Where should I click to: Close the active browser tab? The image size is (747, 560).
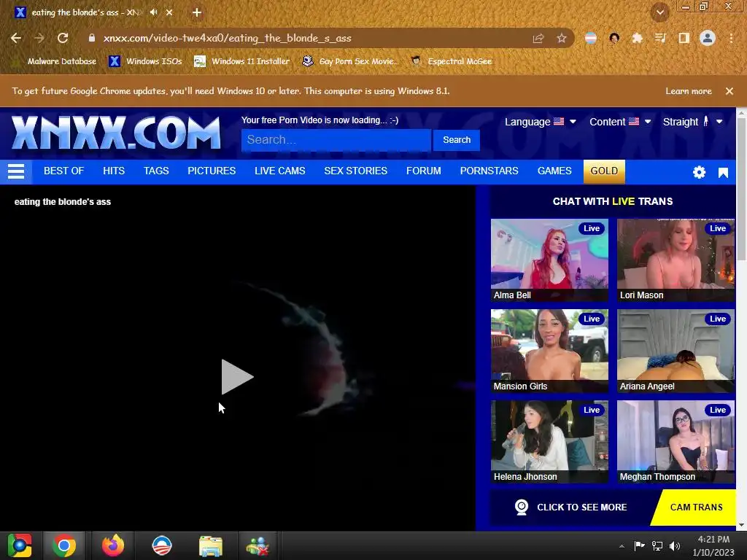(169, 12)
